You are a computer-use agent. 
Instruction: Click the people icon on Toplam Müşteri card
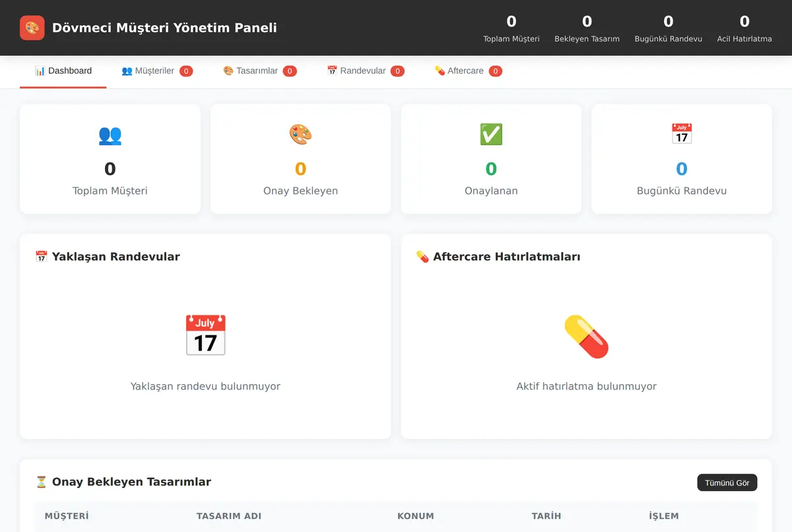pyautogui.click(x=110, y=135)
